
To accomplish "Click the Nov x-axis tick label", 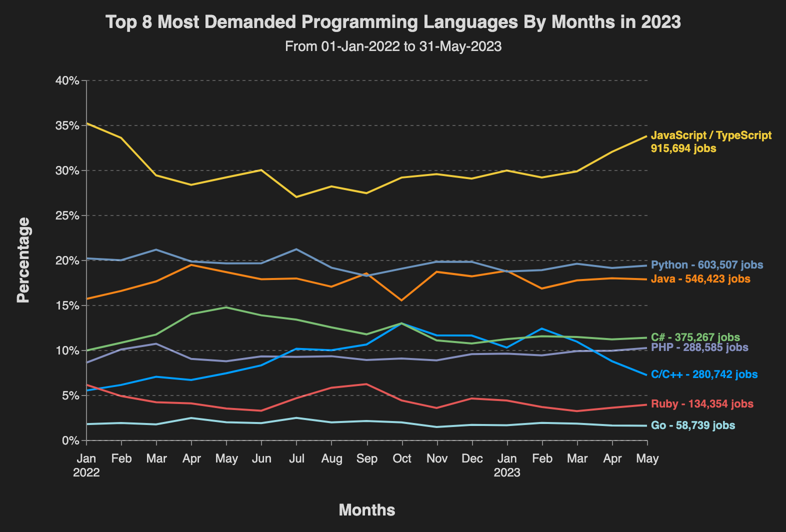I will tap(437, 458).
